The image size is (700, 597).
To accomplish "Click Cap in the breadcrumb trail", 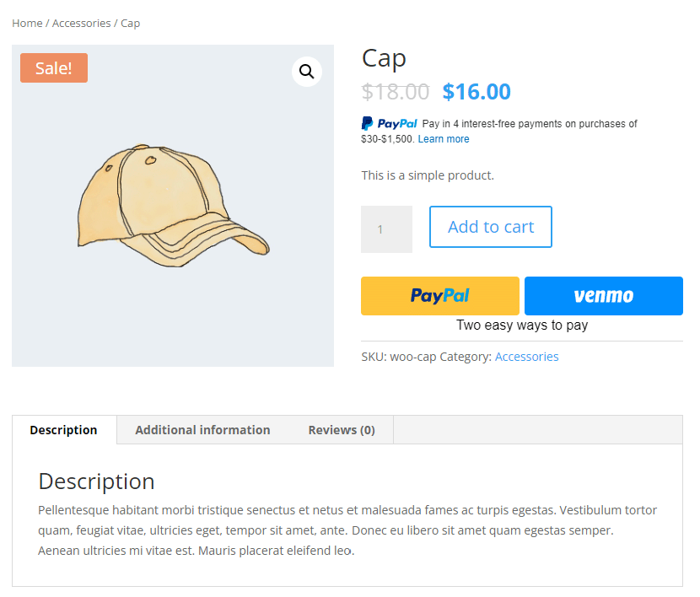I will 130,23.
